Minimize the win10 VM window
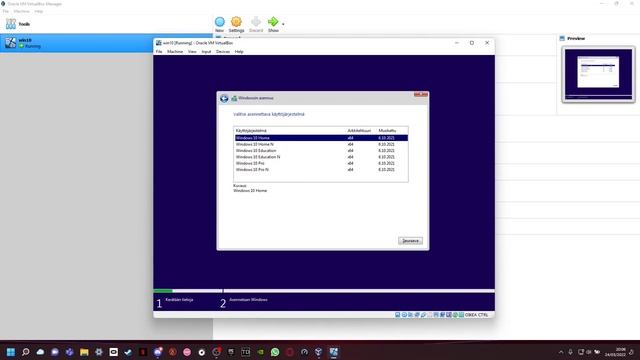This screenshot has height=360, width=640. click(x=457, y=43)
